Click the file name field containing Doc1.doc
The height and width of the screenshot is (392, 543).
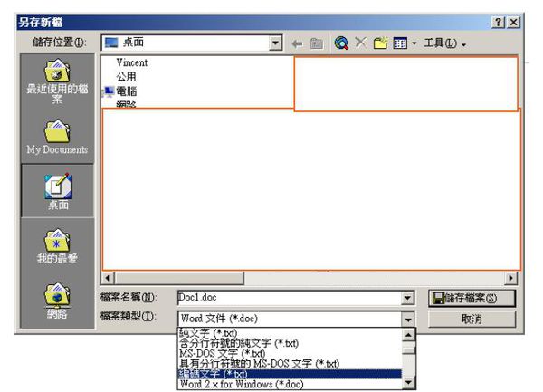pyautogui.click(x=290, y=298)
